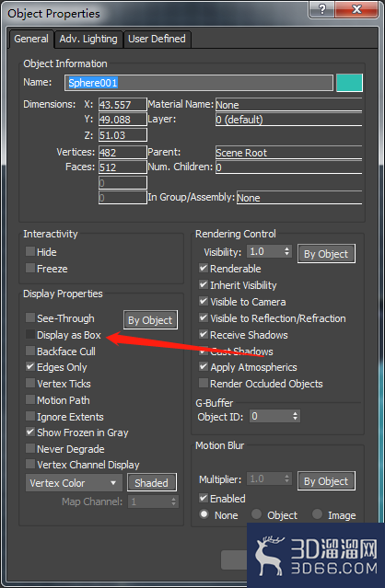This screenshot has width=385, height=588.
Task: Open the Vertex Color dropdown
Action: click(x=74, y=482)
